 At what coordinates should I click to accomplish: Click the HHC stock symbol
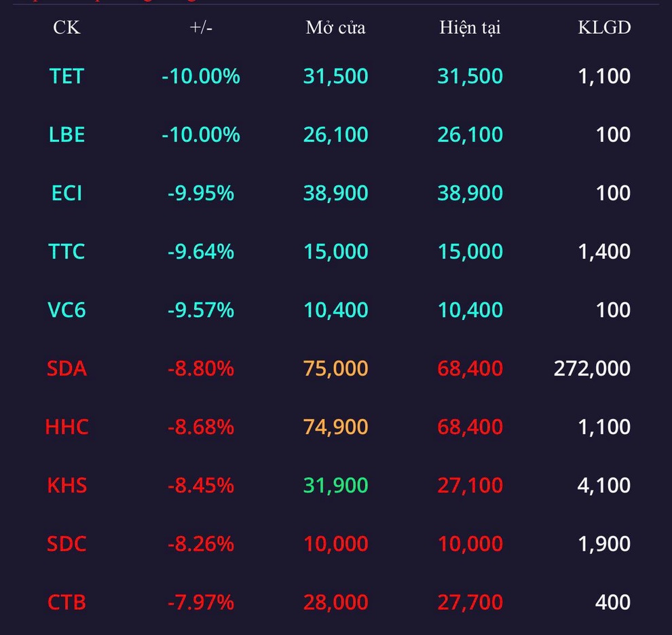(67, 427)
